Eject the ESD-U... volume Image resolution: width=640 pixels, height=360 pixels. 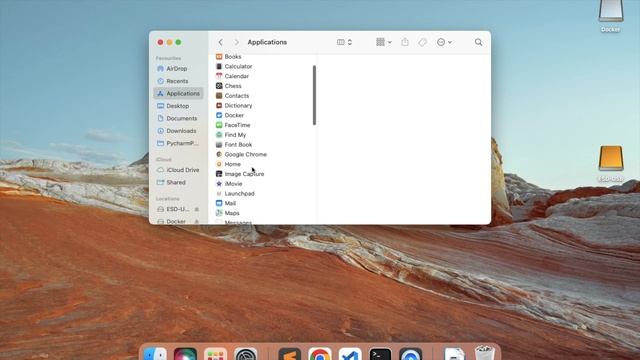[196, 209]
